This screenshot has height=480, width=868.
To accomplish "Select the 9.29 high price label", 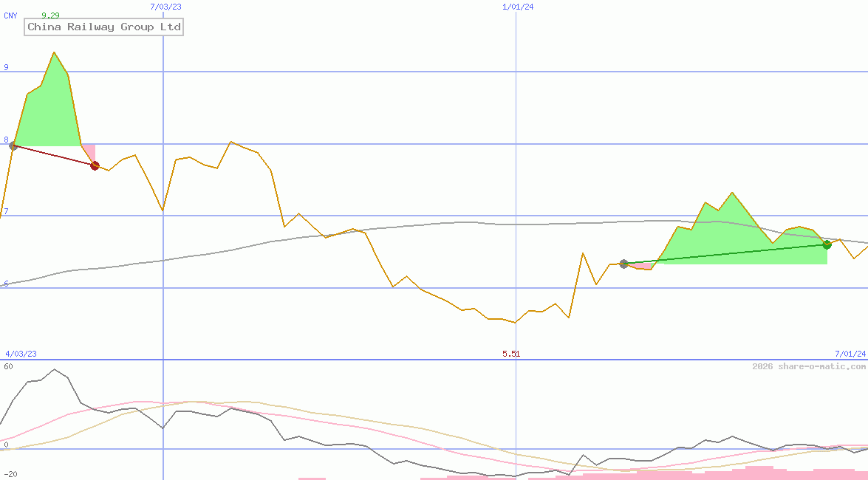I will pyautogui.click(x=50, y=13).
